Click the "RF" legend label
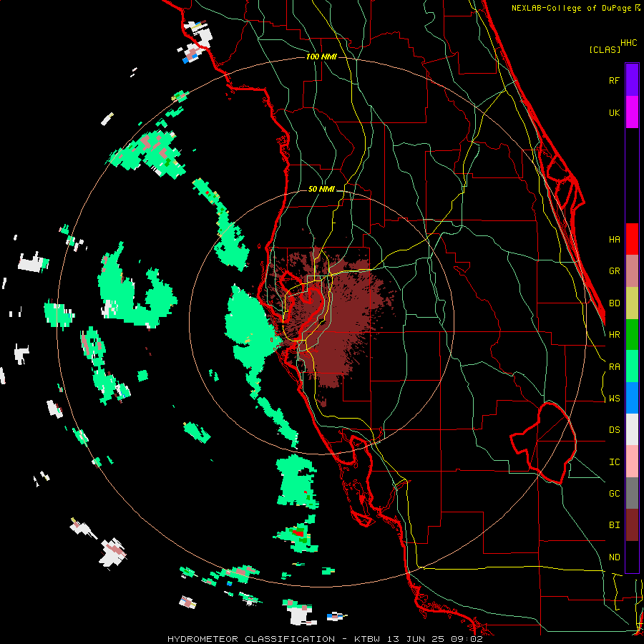644x644 pixels. coord(614,80)
